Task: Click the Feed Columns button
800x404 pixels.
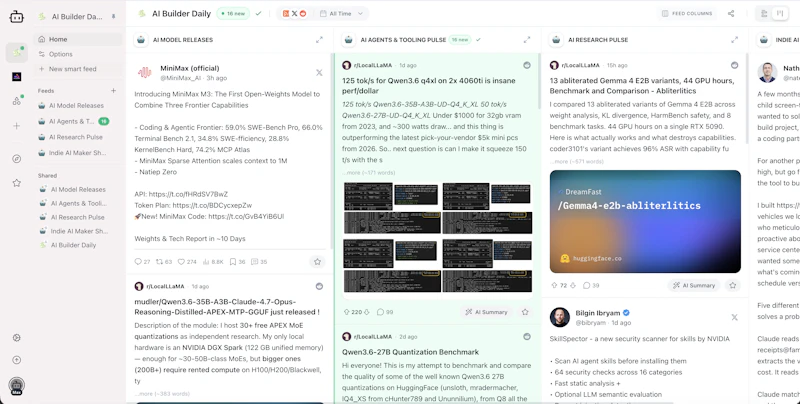Action: tap(687, 14)
